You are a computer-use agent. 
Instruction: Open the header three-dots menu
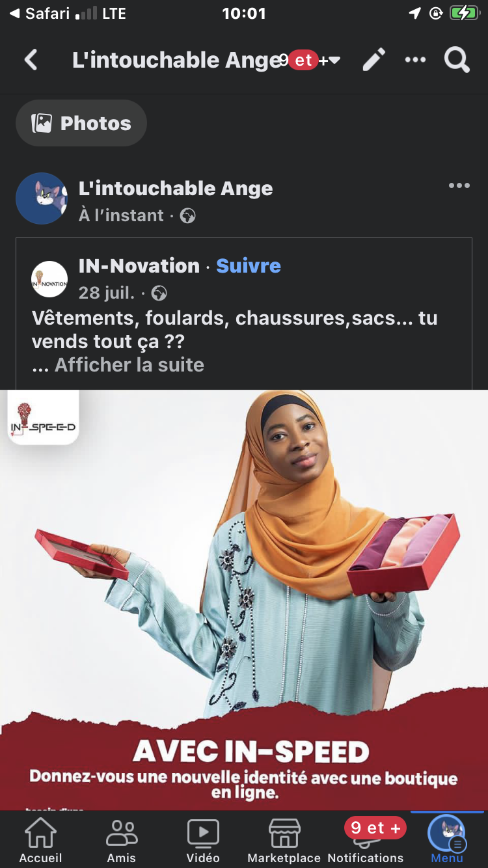415,60
